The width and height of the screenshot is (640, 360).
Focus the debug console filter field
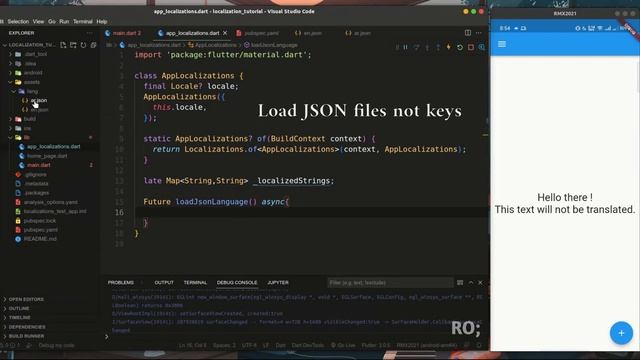tap(390, 282)
